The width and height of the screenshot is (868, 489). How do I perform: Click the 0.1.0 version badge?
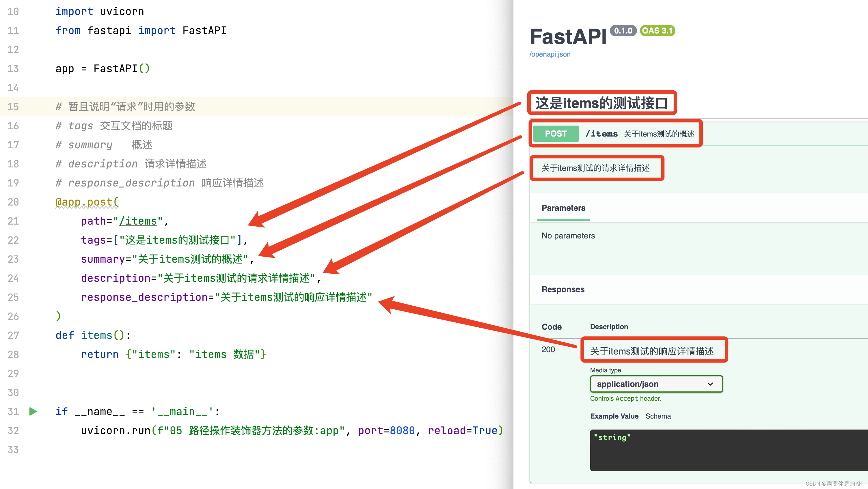click(x=623, y=31)
